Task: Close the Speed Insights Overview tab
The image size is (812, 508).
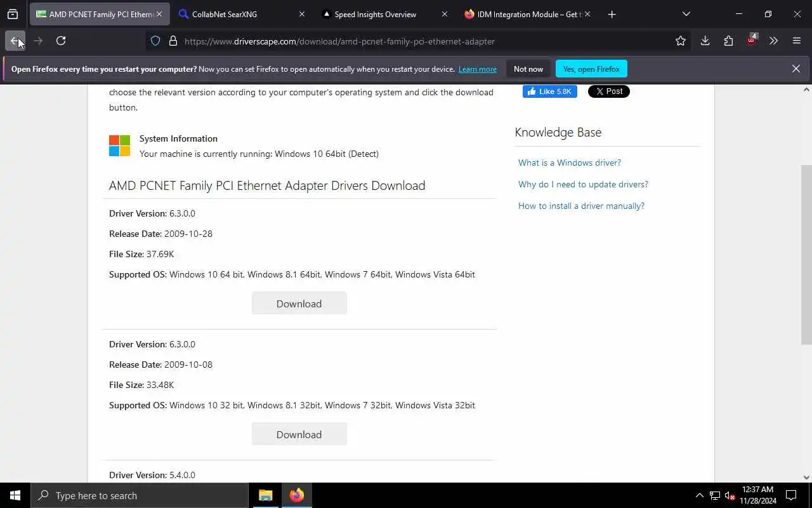Action: 445,14
